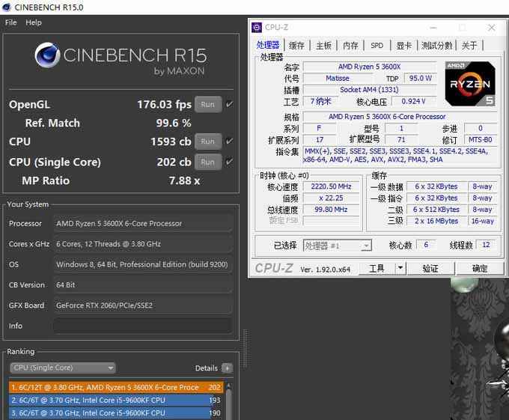The height and width of the screenshot is (420, 509).
Task: Click the Info input field
Action: (x=143, y=326)
